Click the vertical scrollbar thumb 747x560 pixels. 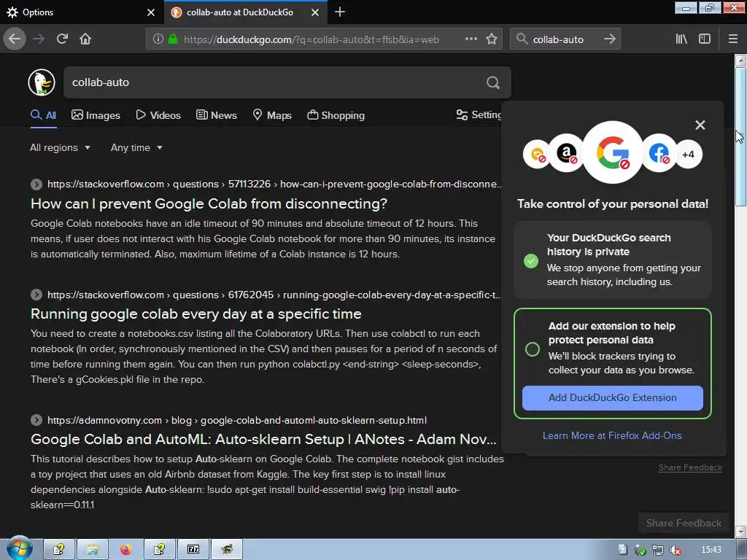tap(740, 136)
